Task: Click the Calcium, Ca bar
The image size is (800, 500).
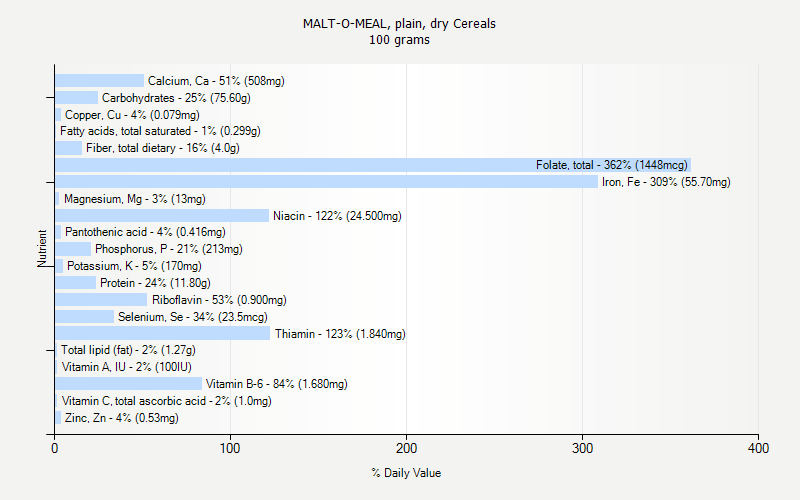Action: click(x=99, y=81)
